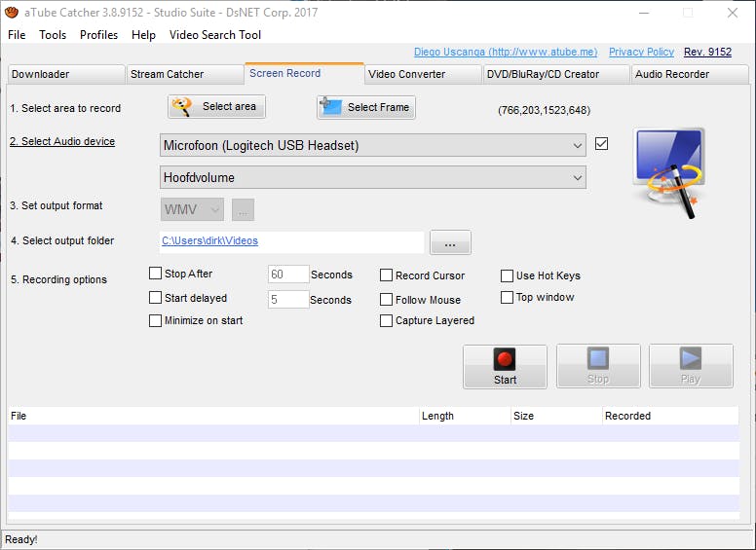This screenshot has height=550, width=756.
Task: Click the Size column header
Action: pyautogui.click(x=557, y=416)
